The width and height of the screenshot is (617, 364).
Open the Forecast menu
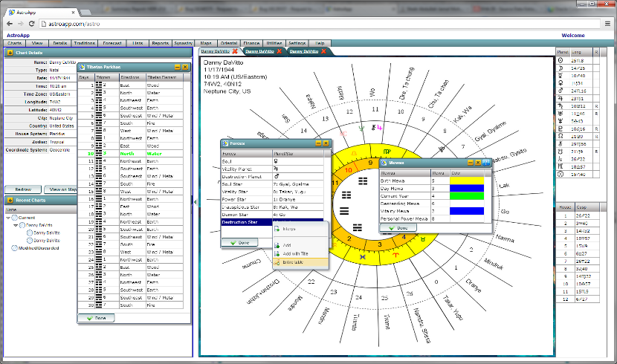pyautogui.click(x=113, y=44)
